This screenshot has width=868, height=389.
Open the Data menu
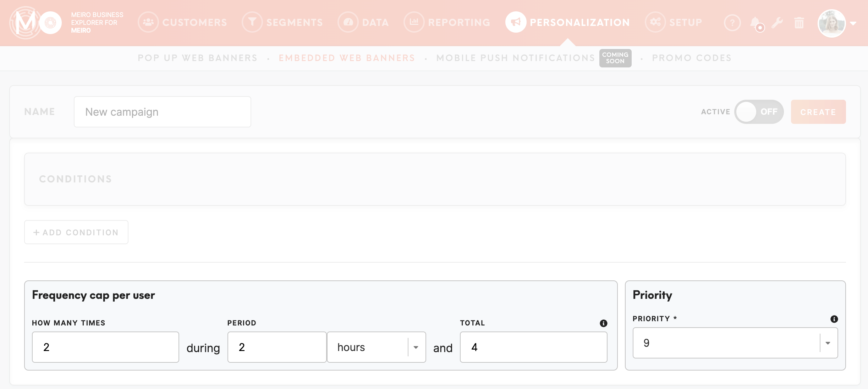coord(363,22)
